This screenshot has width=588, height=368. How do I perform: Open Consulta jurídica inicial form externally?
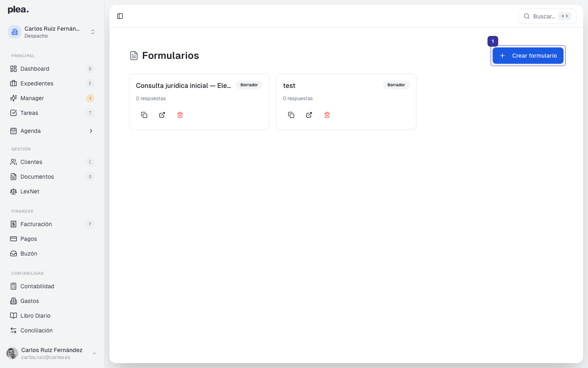pos(162,115)
